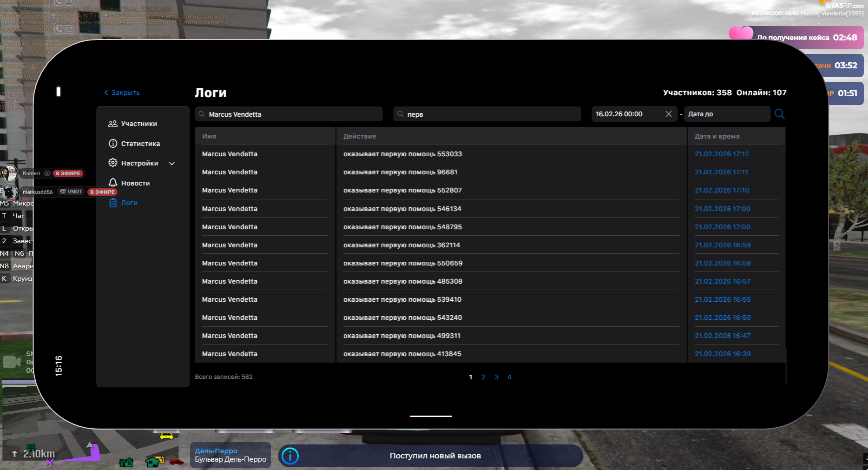Go back with Закрыть link
Screen dimensions: 868x470
point(122,93)
